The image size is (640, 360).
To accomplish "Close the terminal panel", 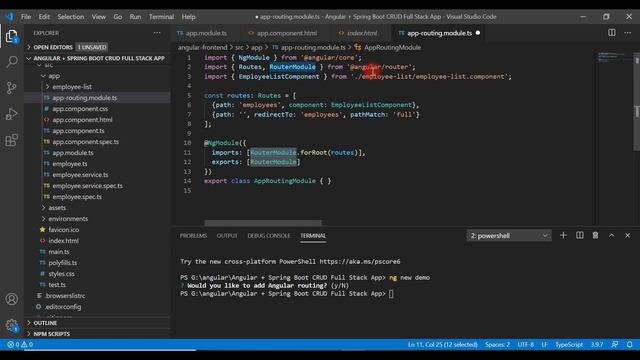I will 628,236.
